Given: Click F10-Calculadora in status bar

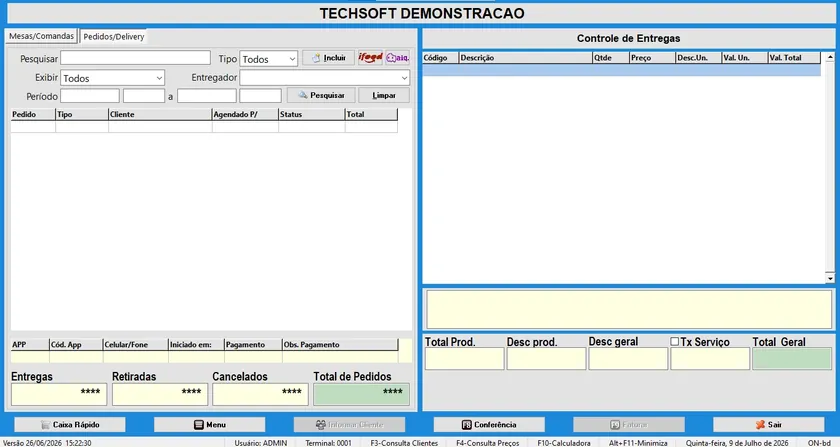Looking at the screenshot, I should coord(564,443).
